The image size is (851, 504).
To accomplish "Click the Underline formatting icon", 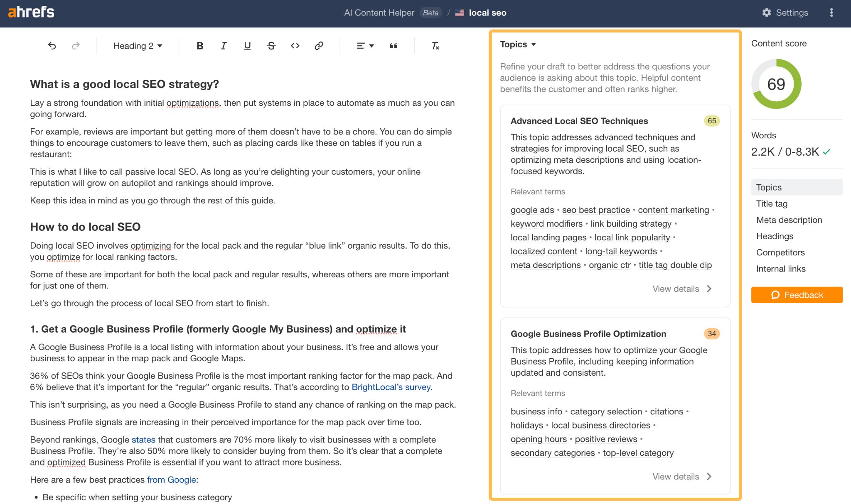I will coord(247,45).
